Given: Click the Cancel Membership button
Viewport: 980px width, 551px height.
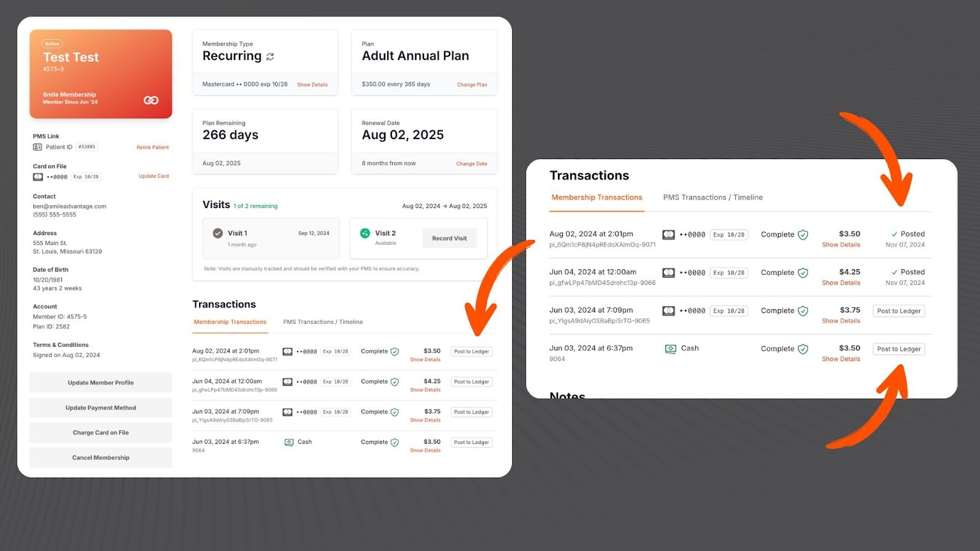Looking at the screenshot, I should tap(101, 458).
